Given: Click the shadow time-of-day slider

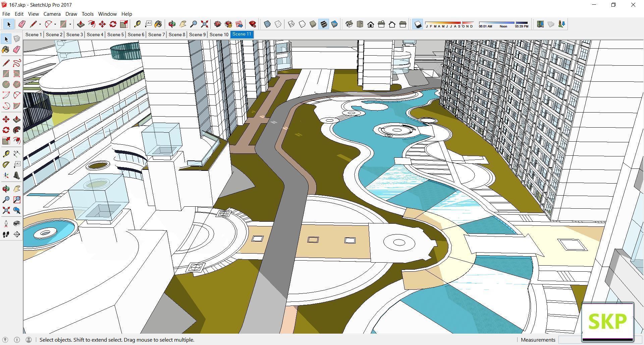Looking at the screenshot, I should pos(503,24).
